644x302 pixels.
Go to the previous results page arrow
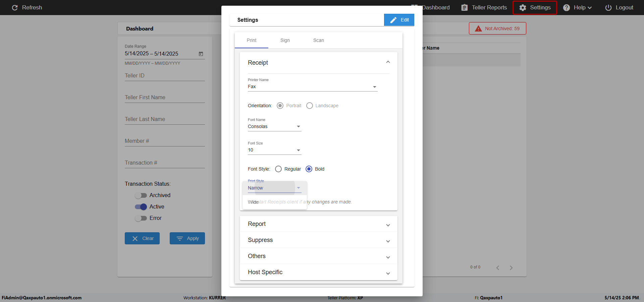click(x=498, y=267)
